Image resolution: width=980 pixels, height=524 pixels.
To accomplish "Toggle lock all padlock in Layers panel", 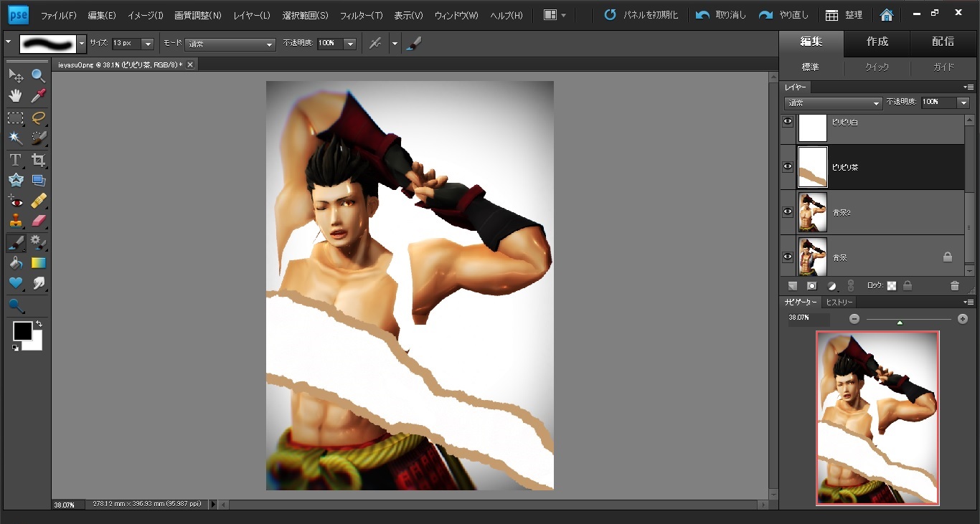I will [908, 285].
